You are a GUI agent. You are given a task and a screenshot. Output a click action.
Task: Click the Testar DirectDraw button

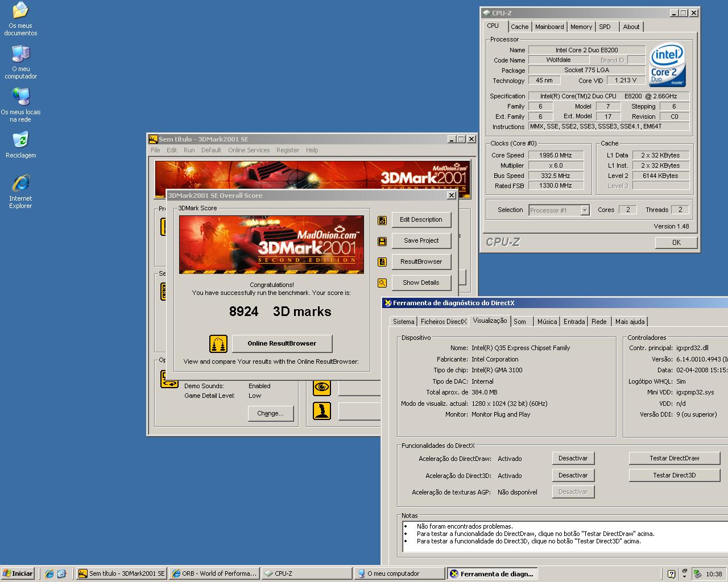pyautogui.click(x=675, y=458)
